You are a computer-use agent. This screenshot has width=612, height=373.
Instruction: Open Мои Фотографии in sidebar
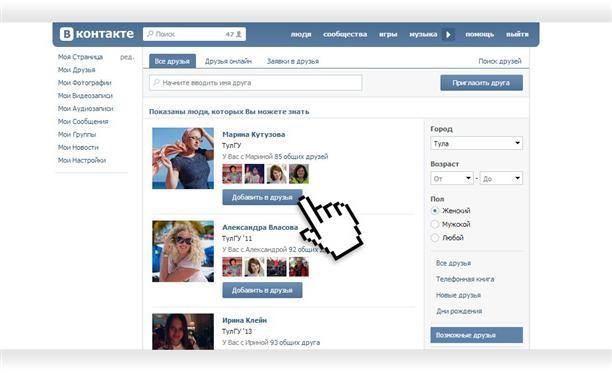[85, 83]
